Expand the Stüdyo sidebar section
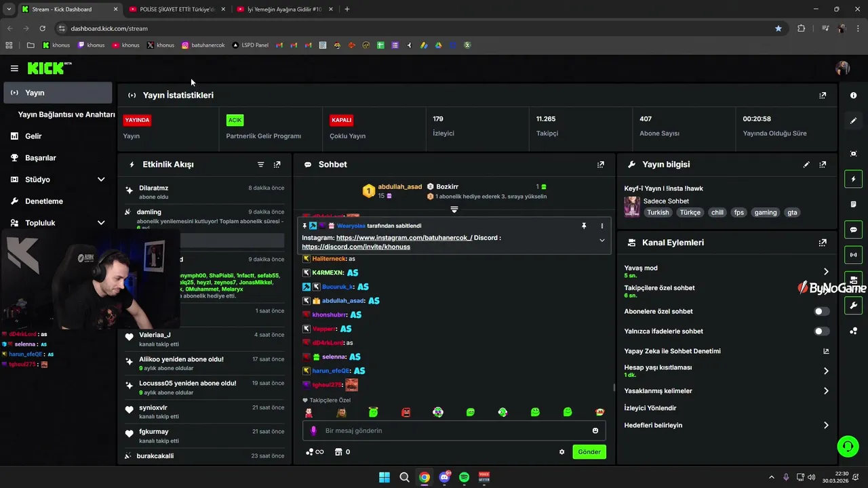The image size is (868, 488). pyautogui.click(x=101, y=180)
